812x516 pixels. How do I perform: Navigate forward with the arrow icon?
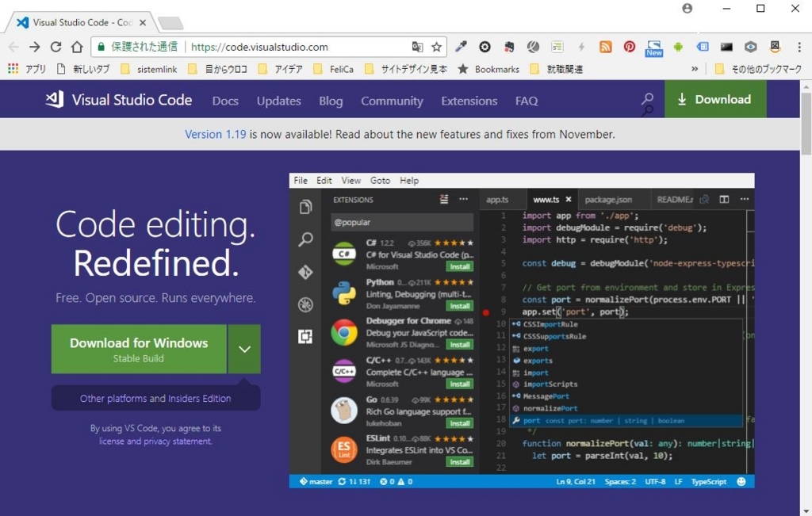35,47
